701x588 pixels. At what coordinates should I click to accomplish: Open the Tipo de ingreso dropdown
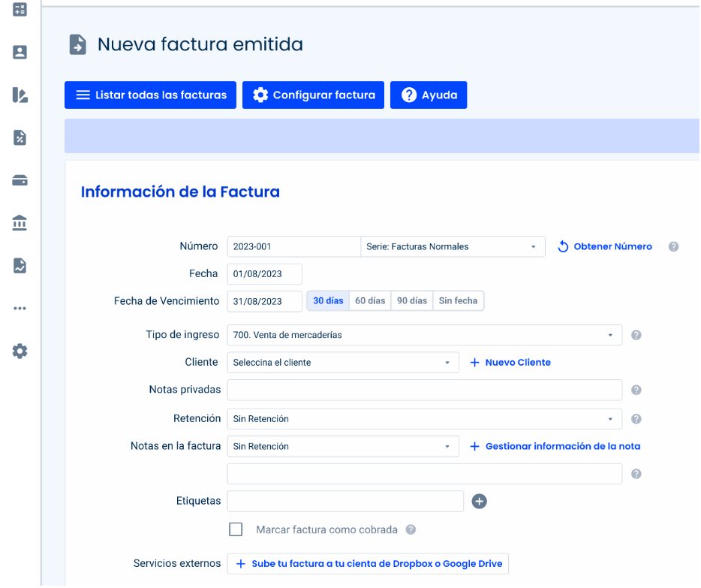pos(424,335)
